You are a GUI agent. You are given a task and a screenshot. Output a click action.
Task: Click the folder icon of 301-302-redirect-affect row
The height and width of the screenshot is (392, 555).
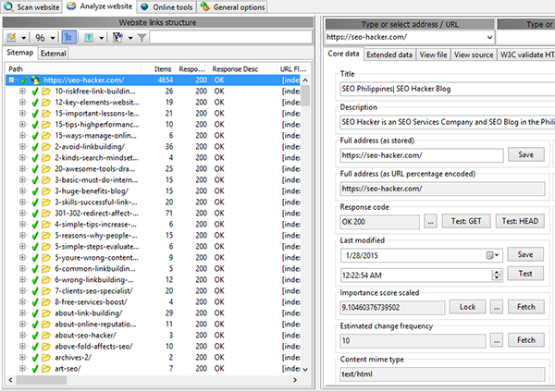[46, 213]
